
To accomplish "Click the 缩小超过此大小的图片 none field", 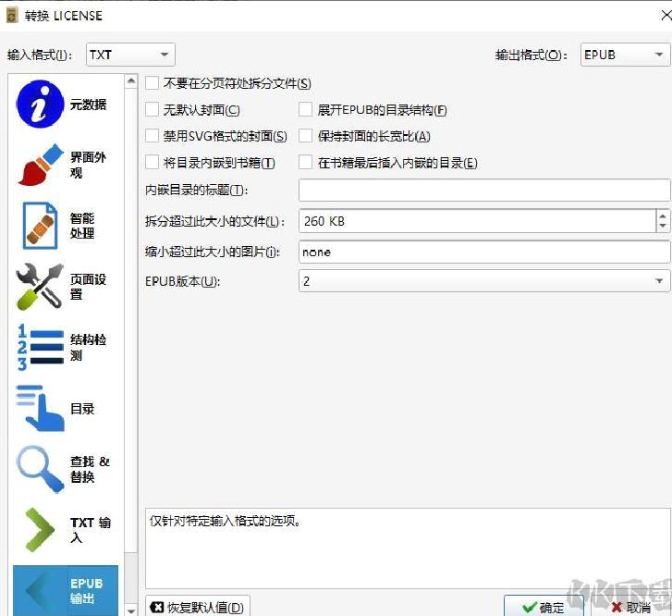I will point(484,252).
